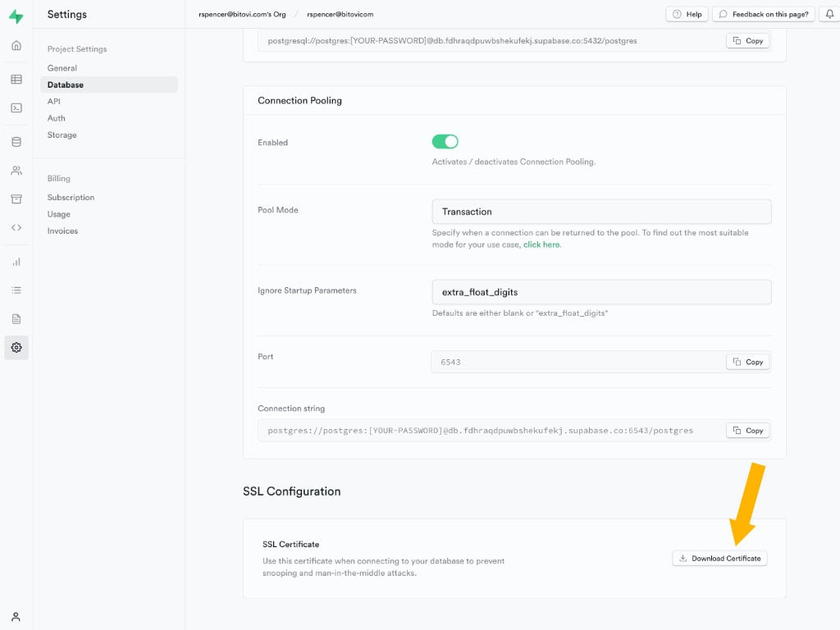Click the account icon at sidebar bottom

pyautogui.click(x=16, y=616)
